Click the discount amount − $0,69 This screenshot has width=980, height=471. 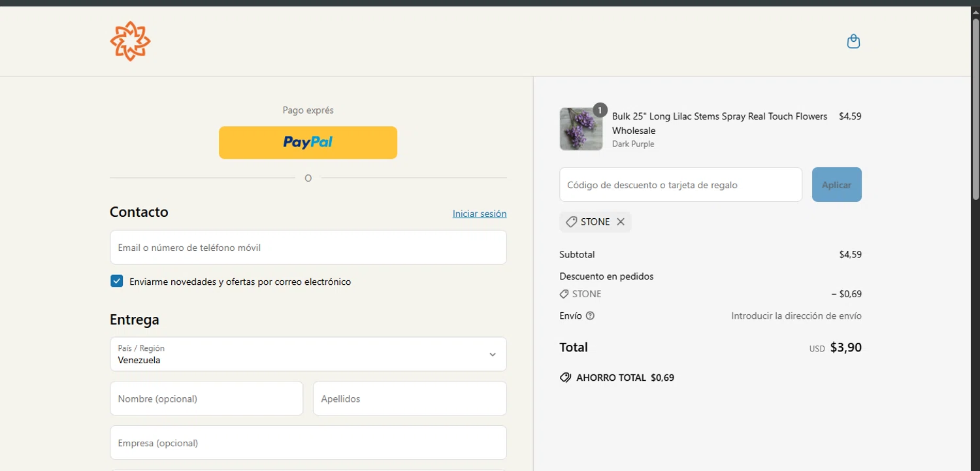coord(847,294)
